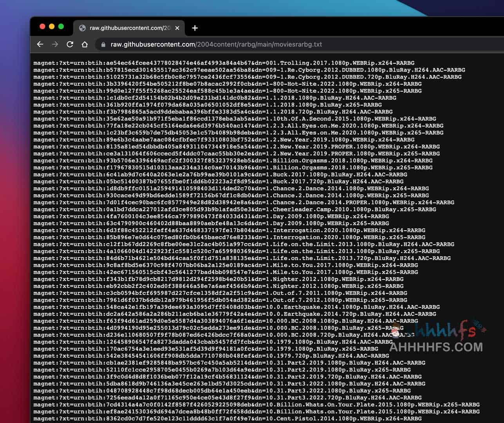Click the 009-1.Re.Cyborg 720p magnet line
The width and height of the screenshot is (504, 423).
[247, 77]
